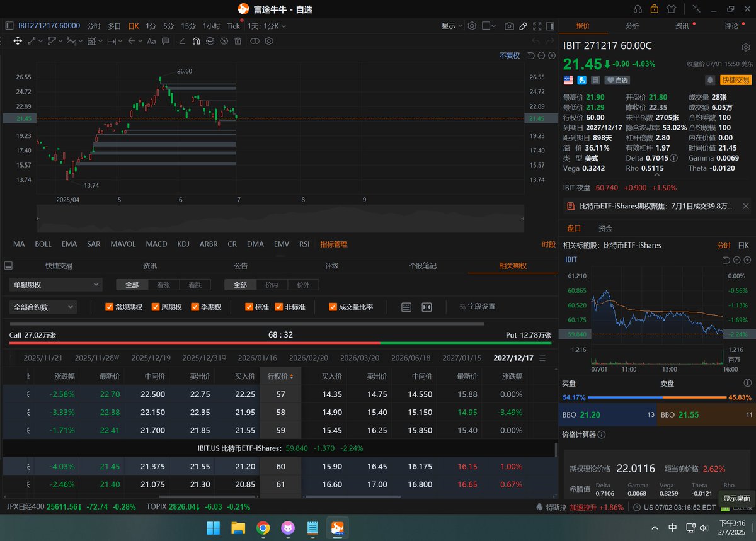This screenshot has height=541, width=756.
Task: Switch to the 资金 tab
Action: click(605, 228)
